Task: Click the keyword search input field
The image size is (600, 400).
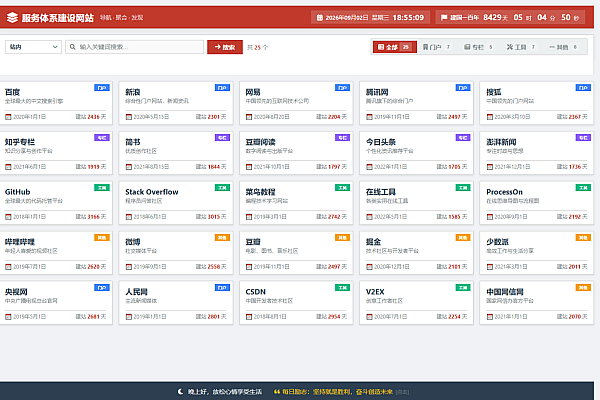Action: [134, 47]
